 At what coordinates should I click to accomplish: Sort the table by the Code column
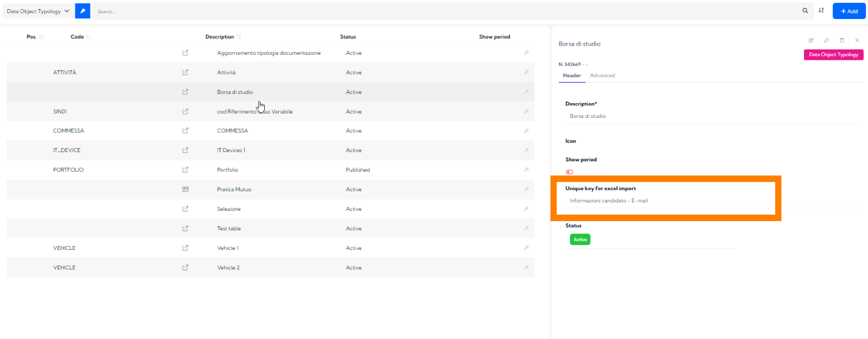(x=81, y=37)
